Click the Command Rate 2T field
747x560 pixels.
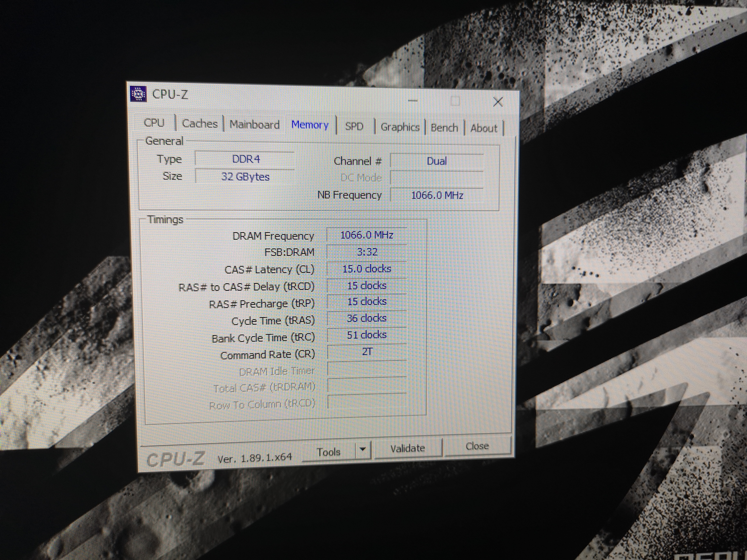pyautogui.click(x=367, y=352)
